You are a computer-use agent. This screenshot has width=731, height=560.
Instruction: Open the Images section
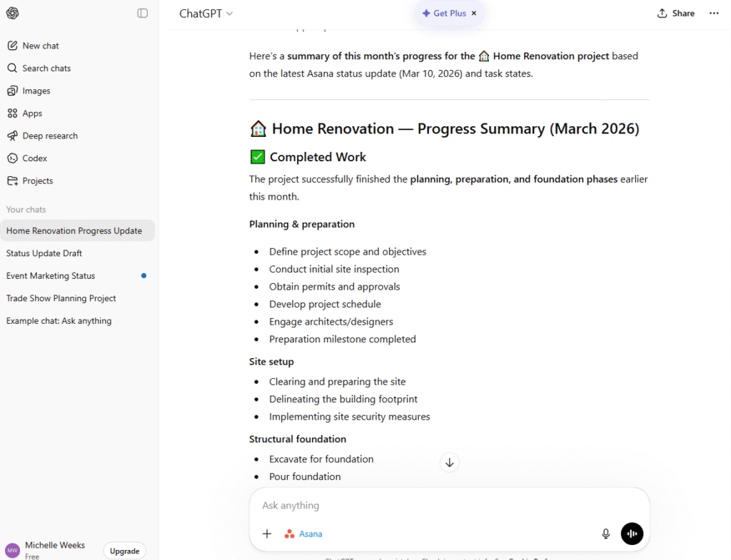[x=36, y=91]
